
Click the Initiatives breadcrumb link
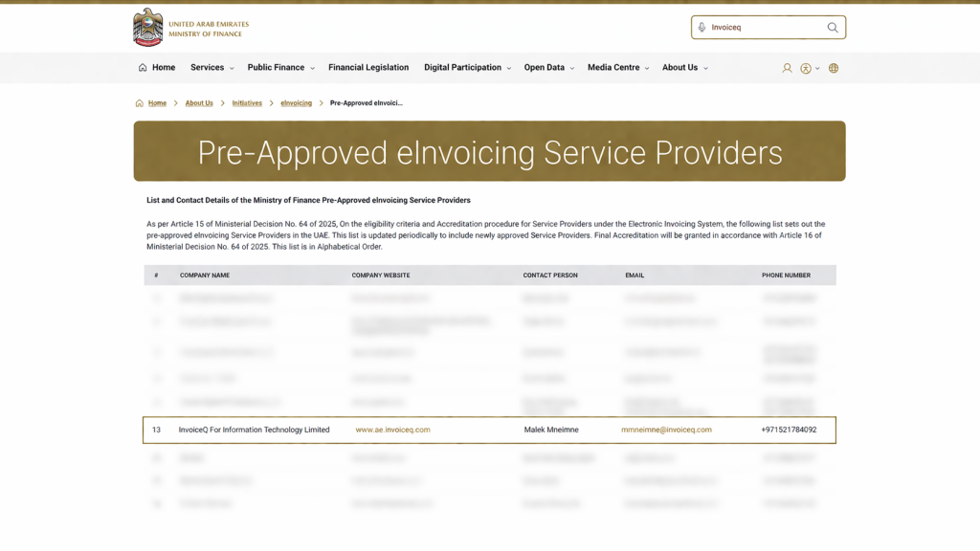[247, 103]
